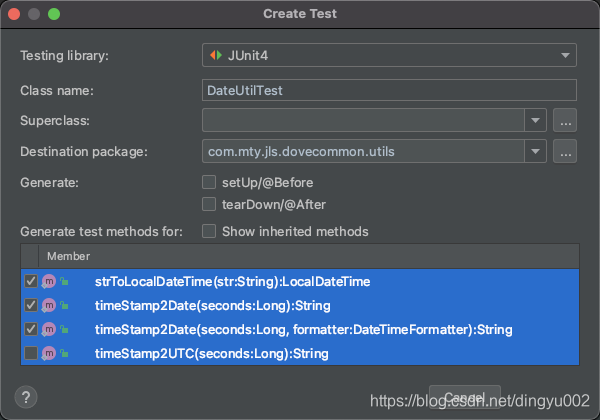This screenshot has width=600, height=420.
Task: Select the timeStamp2Date(seconds:Long):String row
Action: 300,305
